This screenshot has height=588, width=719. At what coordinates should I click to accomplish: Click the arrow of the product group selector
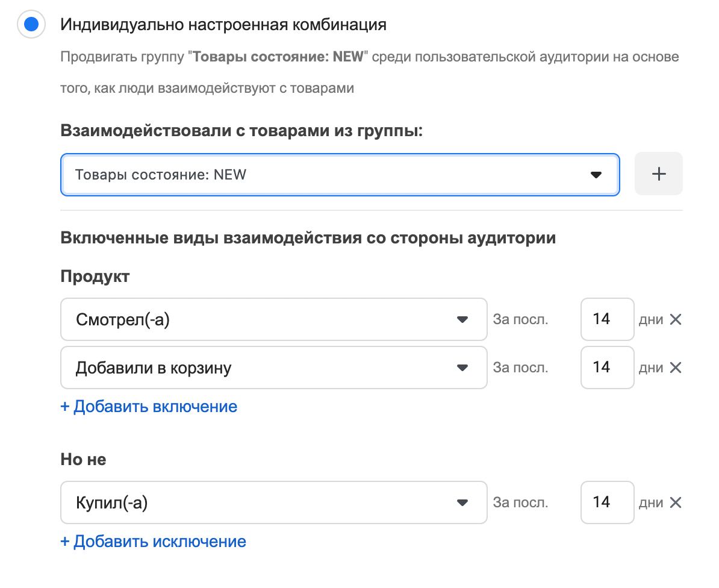(x=596, y=175)
